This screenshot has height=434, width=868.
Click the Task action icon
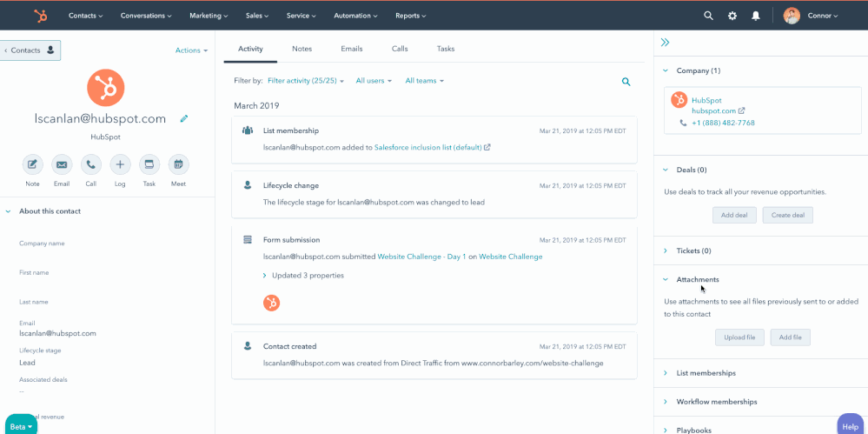(149, 164)
